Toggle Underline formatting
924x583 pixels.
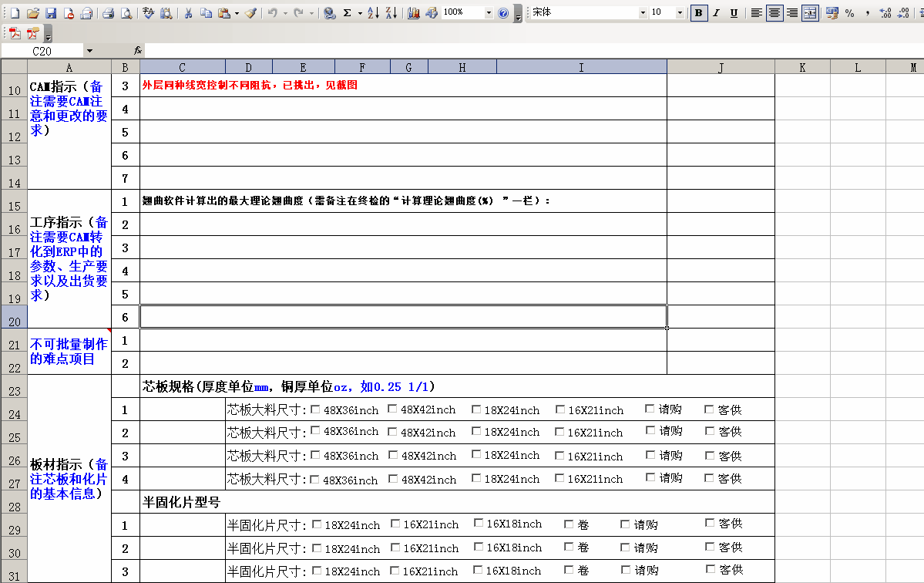click(734, 12)
